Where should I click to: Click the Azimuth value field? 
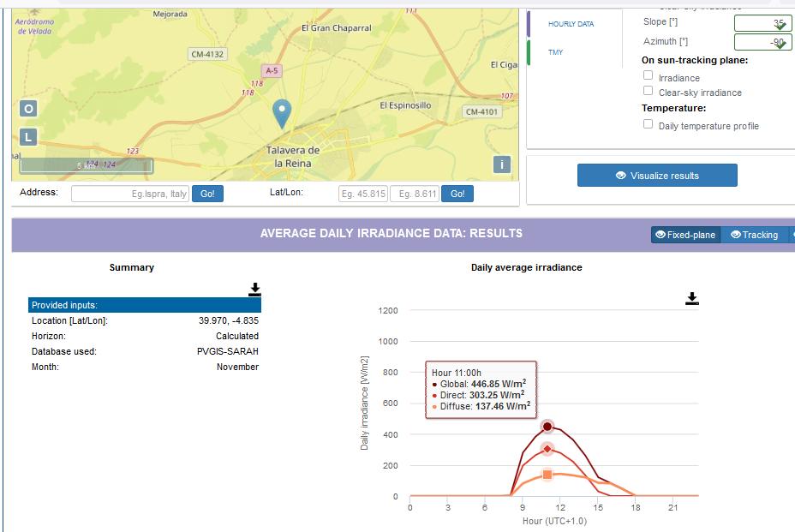coord(763,42)
